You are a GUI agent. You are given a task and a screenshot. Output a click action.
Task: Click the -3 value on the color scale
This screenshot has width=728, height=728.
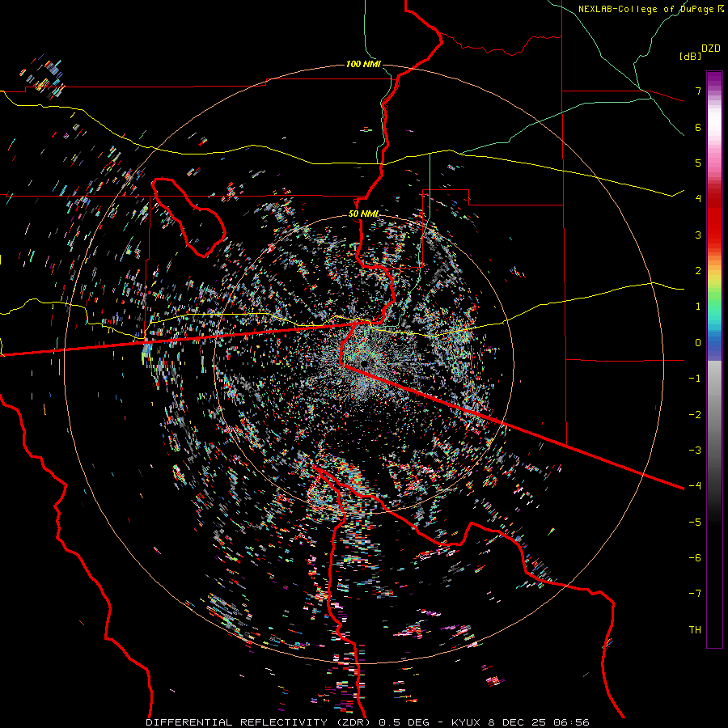click(x=695, y=450)
